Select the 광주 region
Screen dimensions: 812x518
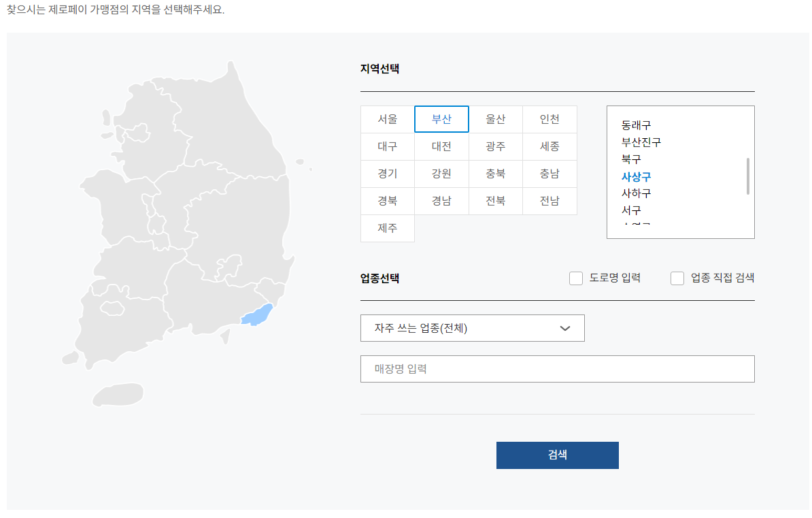point(496,147)
